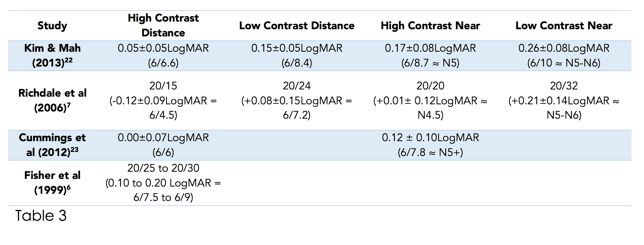Click the 0.26±0.08LogMAR (6/10 ≈ N5-N6) cell

[564, 55]
